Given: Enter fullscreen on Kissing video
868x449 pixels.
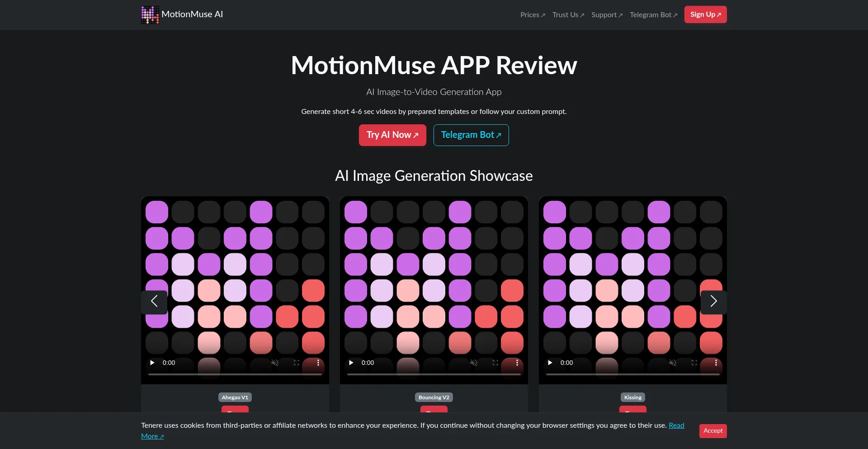Looking at the screenshot, I should (x=694, y=363).
